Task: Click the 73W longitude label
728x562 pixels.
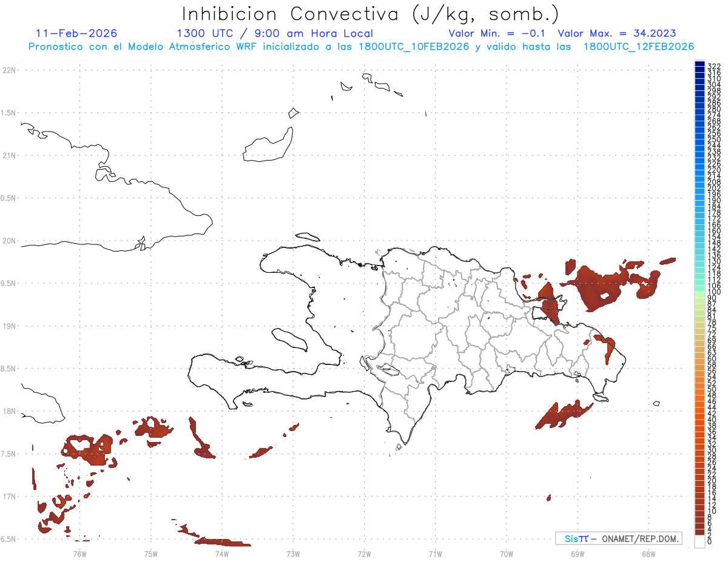Action: pos(293,554)
